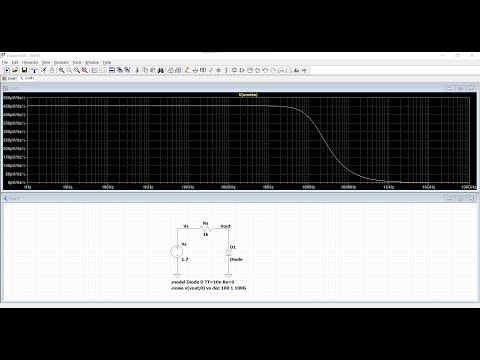Select the Drag hand tool

click(257, 70)
